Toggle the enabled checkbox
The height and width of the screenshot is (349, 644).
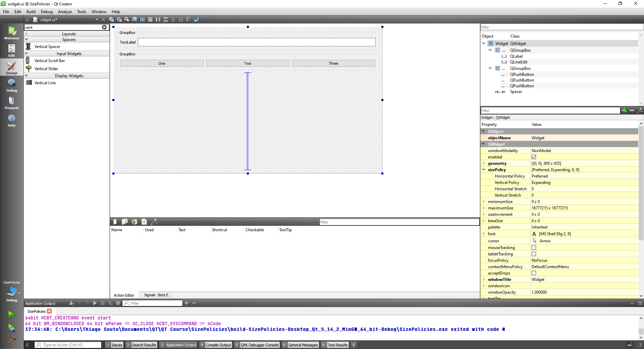[534, 157]
